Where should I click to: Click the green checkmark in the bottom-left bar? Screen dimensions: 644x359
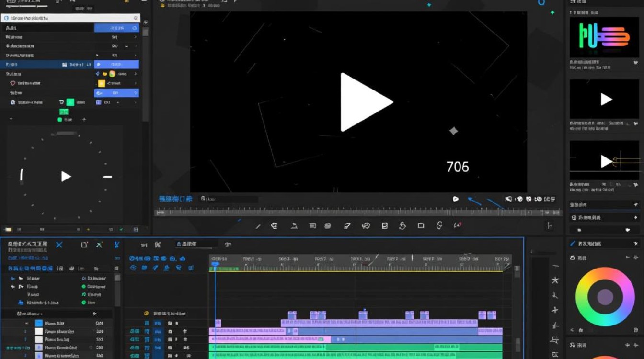(x=121, y=230)
